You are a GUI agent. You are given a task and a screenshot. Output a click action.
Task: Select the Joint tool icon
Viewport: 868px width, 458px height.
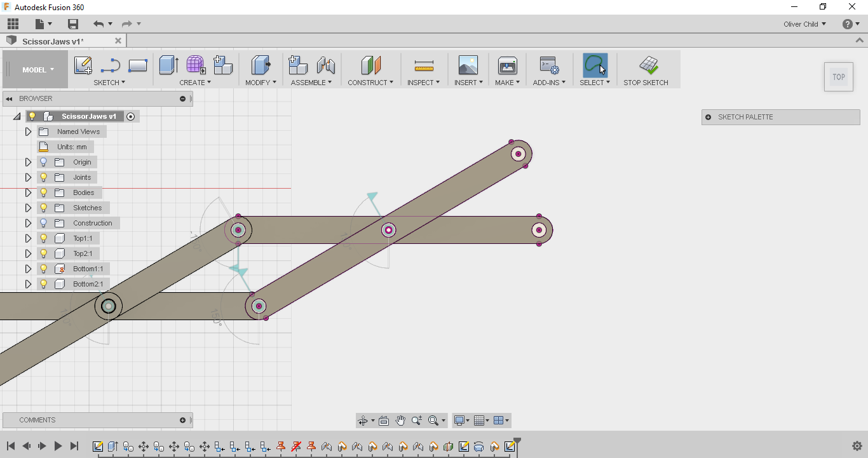[x=325, y=65]
